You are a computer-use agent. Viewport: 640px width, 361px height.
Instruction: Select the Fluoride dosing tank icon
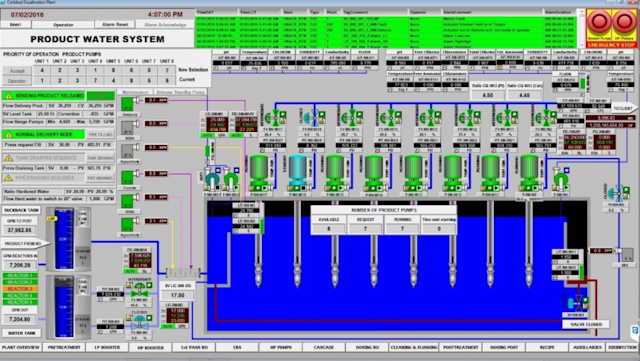pyautogui.click(x=128, y=177)
